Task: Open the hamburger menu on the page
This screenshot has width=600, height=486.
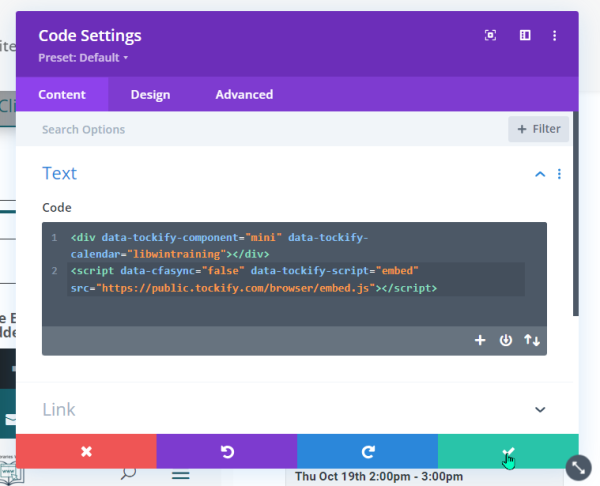Action: [x=181, y=475]
